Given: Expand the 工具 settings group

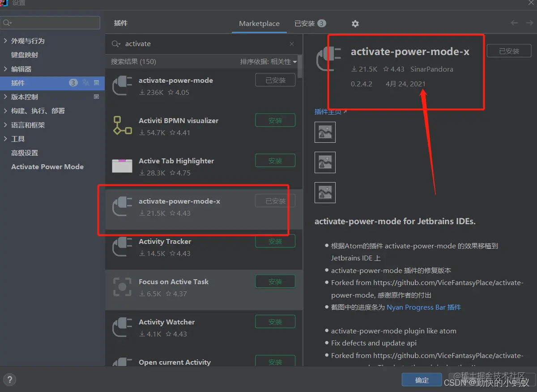Looking at the screenshot, I should (x=5, y=139).
